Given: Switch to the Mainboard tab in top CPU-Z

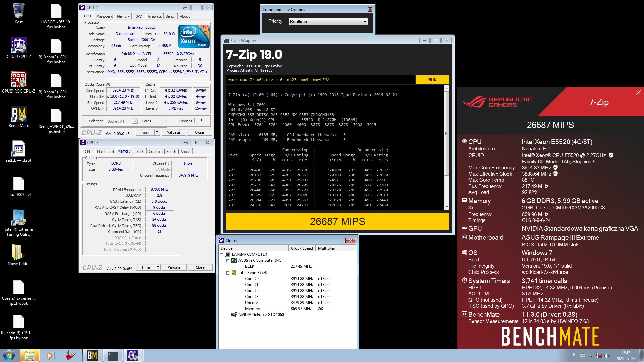Looking at the screenshot, I should click(105, 16).
